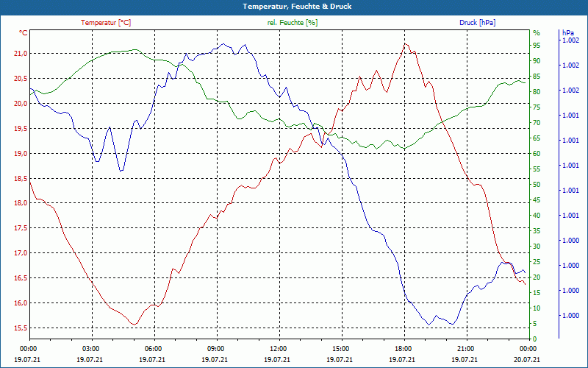
Task: Click temperature axis value '19,5'
Action: [x=21, y=128]
